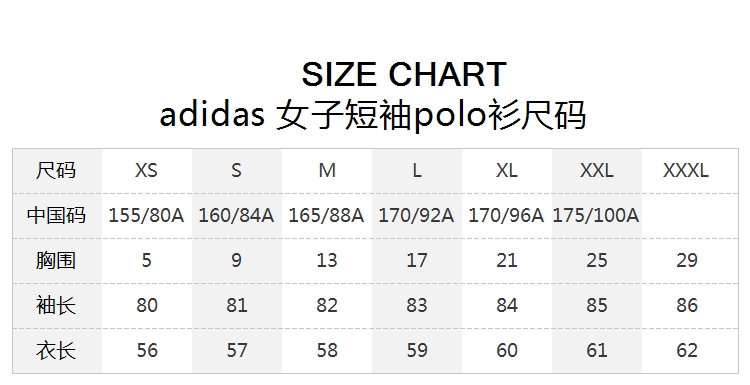Viewport: 750px width, 385px height.
Task: Click the 175/100A China size cell
Action: click(x=596, y=215)
